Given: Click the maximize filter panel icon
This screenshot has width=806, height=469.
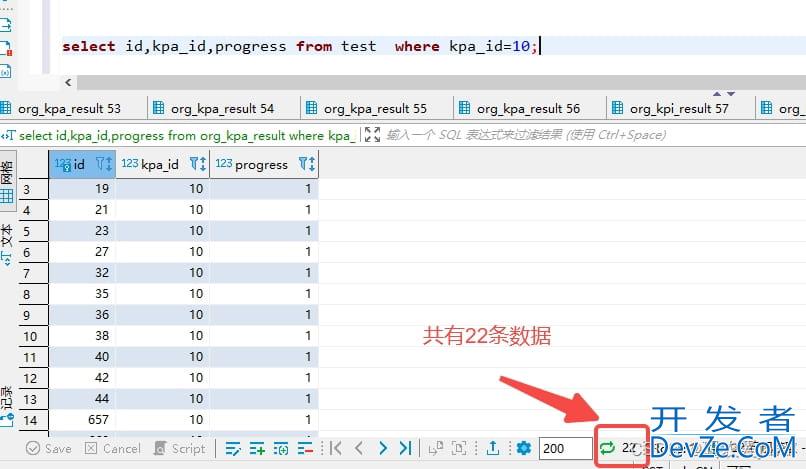Looking at the screenshot, I should (x=372, y=135).
